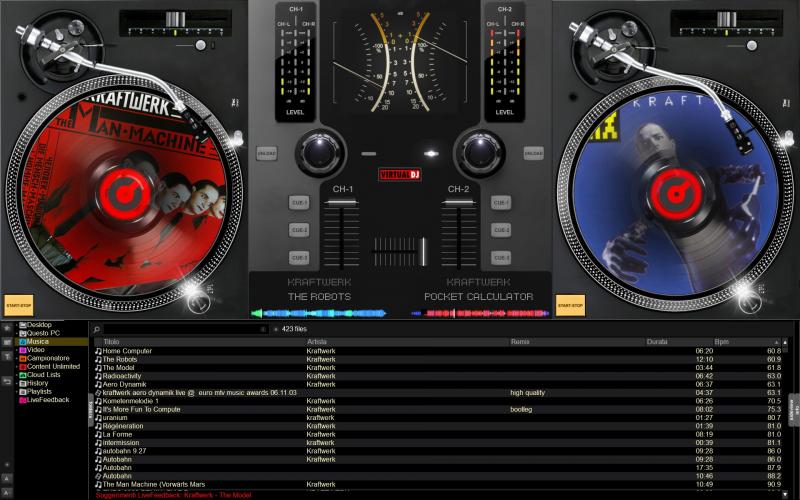
Task: Click the CH-2 volume fader handle
Action: 459,202
